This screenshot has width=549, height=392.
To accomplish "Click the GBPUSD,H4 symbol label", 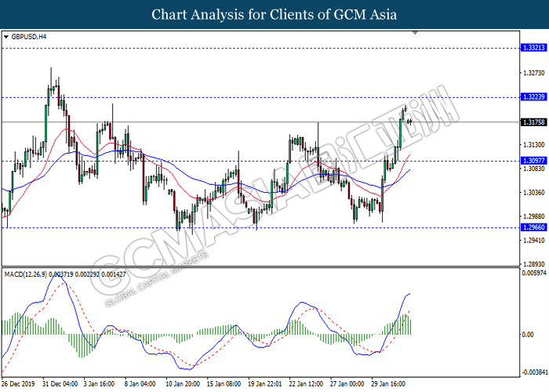I will 28,37.
